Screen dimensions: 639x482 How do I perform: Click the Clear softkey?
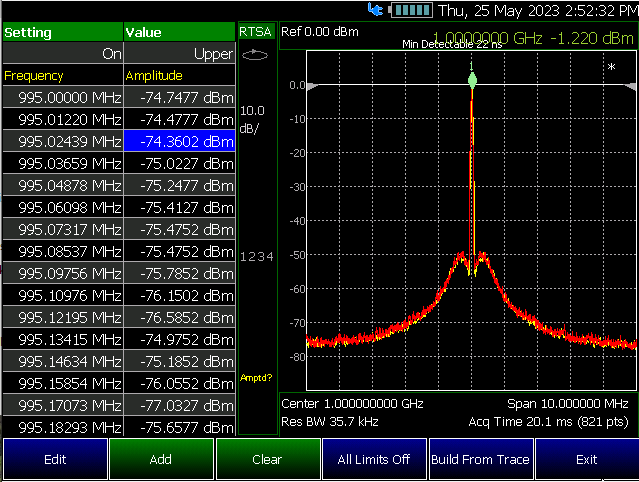pos(268,459)
